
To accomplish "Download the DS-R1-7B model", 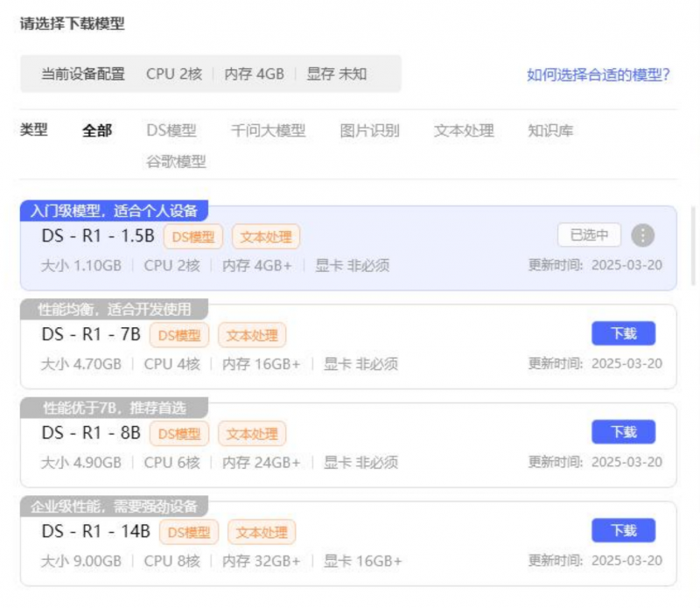I will click(x=623, y=333).
